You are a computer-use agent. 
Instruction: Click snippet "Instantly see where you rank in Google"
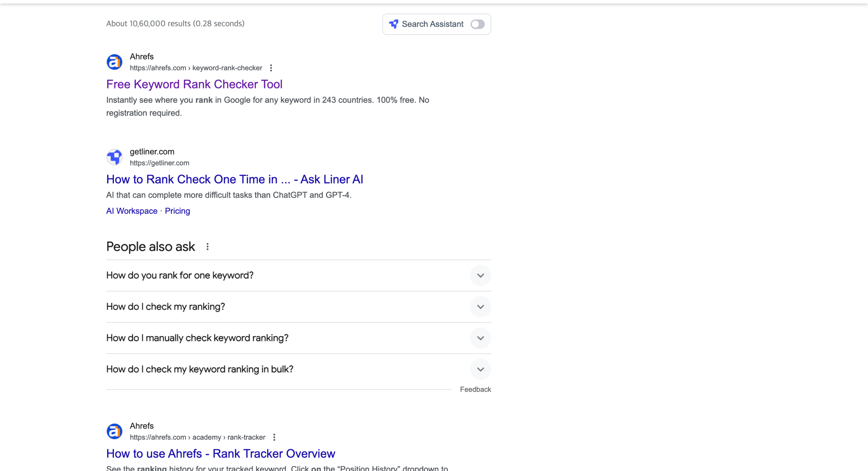click(x=268, y=106)
